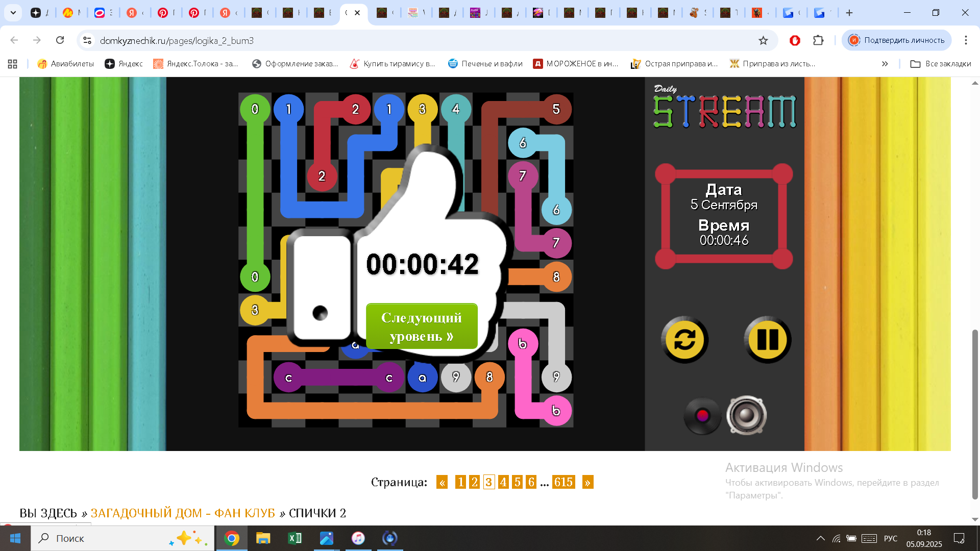The height and width of the screenshot is (551, 980).
Task: Click the previous page « arrow
Action: (442, 482)
